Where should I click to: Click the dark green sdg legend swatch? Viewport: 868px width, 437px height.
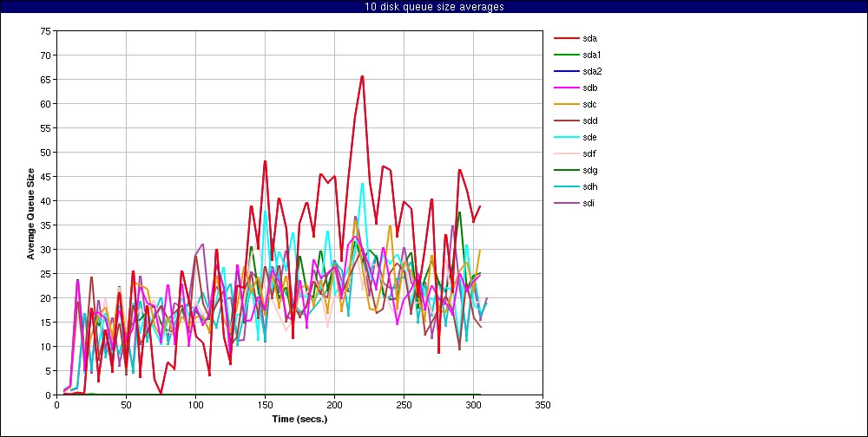click(566, 170)
